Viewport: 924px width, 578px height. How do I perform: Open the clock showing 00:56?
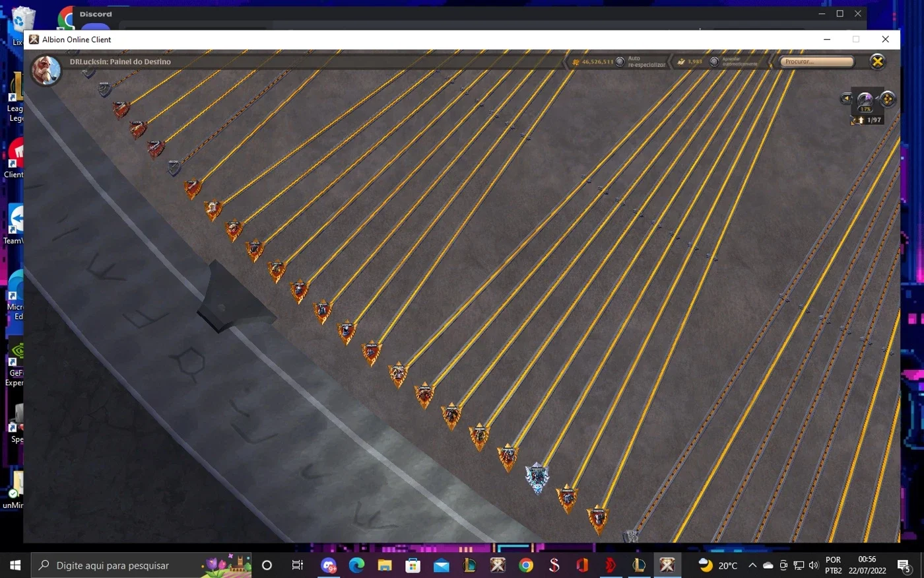click(867, 565)
